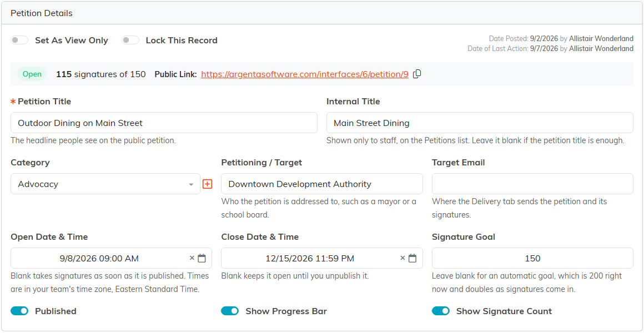Open calendar for Close Date & Time
The width and height of the screenshot is (644, 333).
[412, 258]
